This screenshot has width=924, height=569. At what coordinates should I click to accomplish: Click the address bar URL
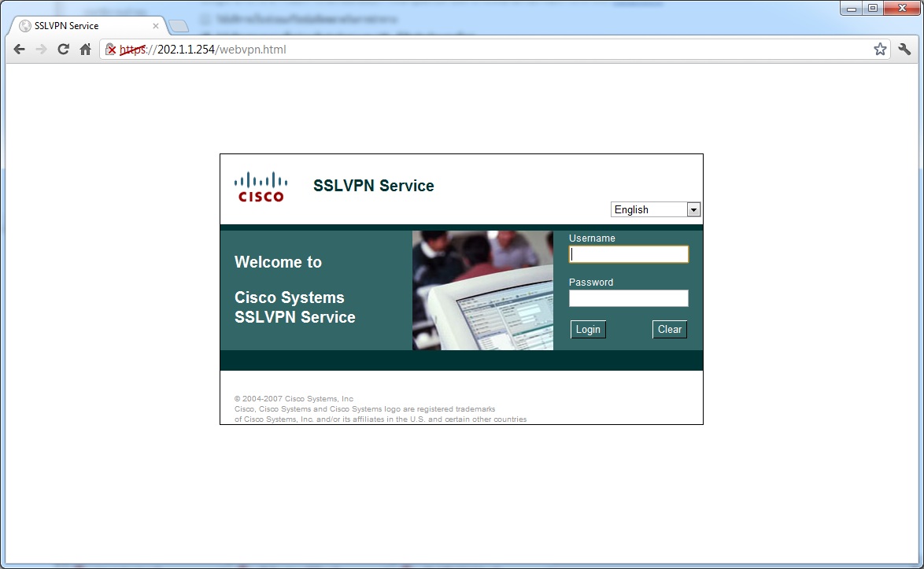coord(495,50)
